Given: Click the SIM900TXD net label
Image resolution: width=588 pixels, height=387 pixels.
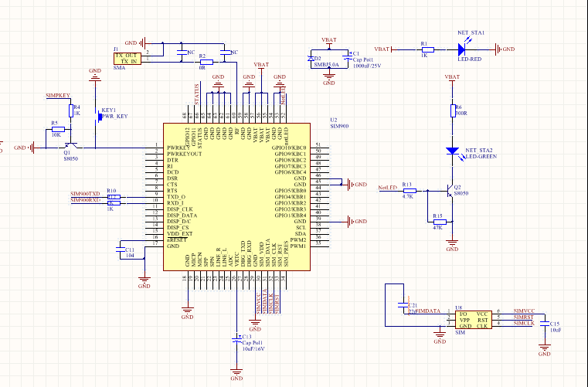Looking at the screenshot, I should click(x=85, y=194).
